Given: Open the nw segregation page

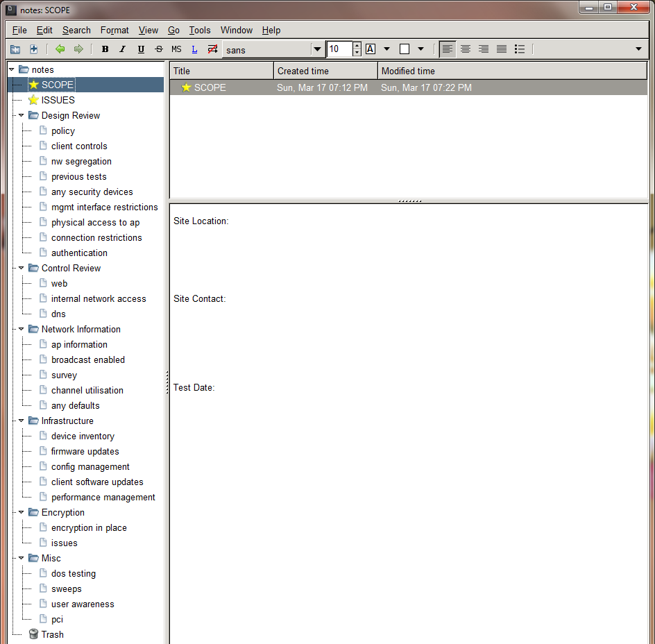Looking at the screenshot, I should tap(81, 161).
